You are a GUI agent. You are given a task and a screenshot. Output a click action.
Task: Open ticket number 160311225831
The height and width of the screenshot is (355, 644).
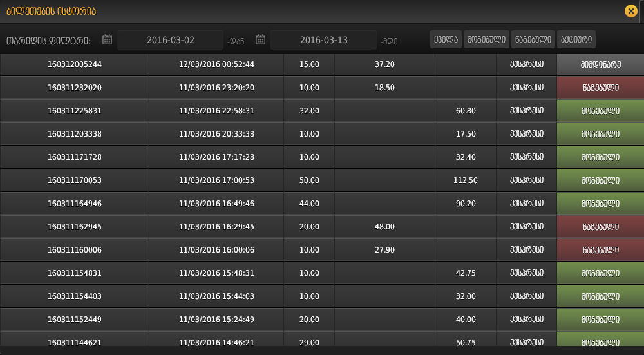click(75, 111)
